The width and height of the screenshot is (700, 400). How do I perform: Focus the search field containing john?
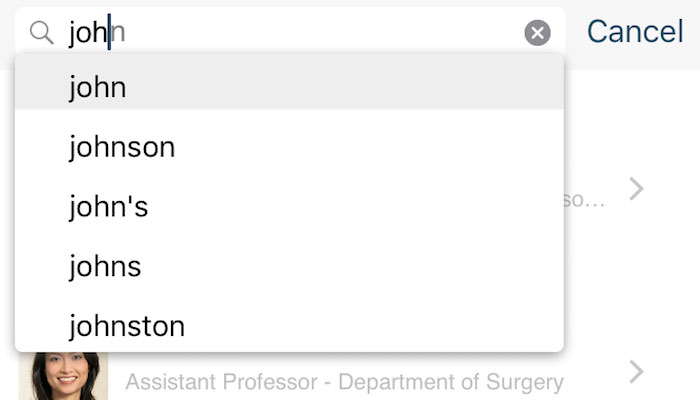coord(290,32)
